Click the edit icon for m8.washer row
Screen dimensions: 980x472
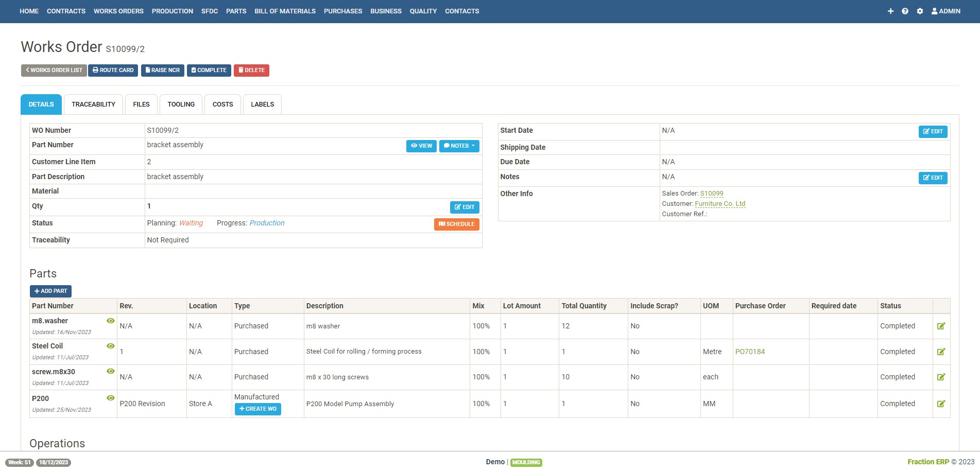pyautogui.click(x=941, y=326)
